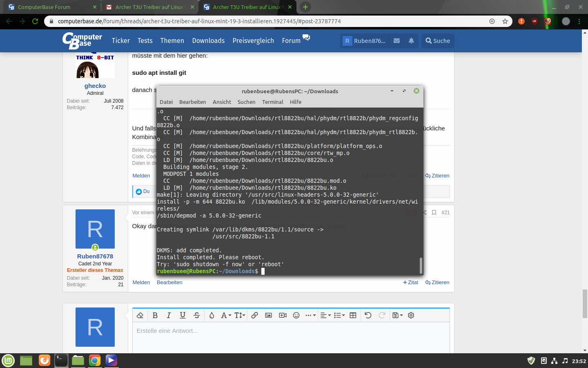Viewport: 588px width, 368px height.
Task: Open the bell notifications icon
Action: [x=411, y=40]
